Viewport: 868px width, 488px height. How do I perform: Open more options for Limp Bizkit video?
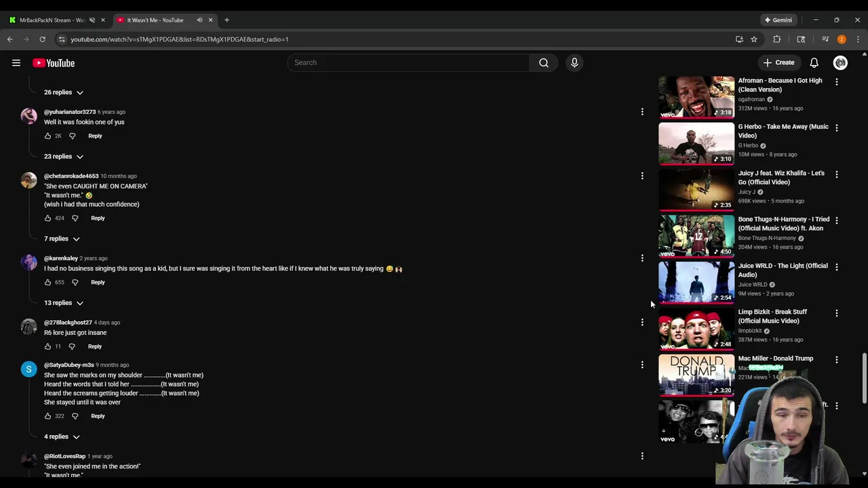point(836,313)
